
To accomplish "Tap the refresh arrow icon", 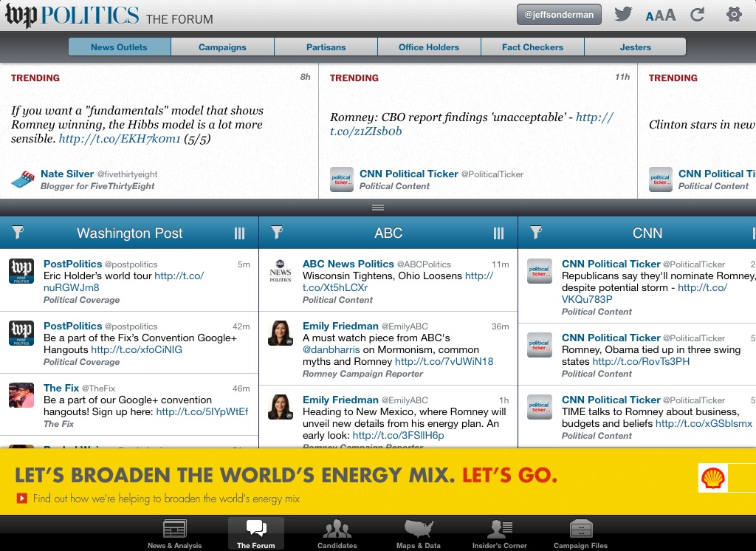I will tap(698, 15).
